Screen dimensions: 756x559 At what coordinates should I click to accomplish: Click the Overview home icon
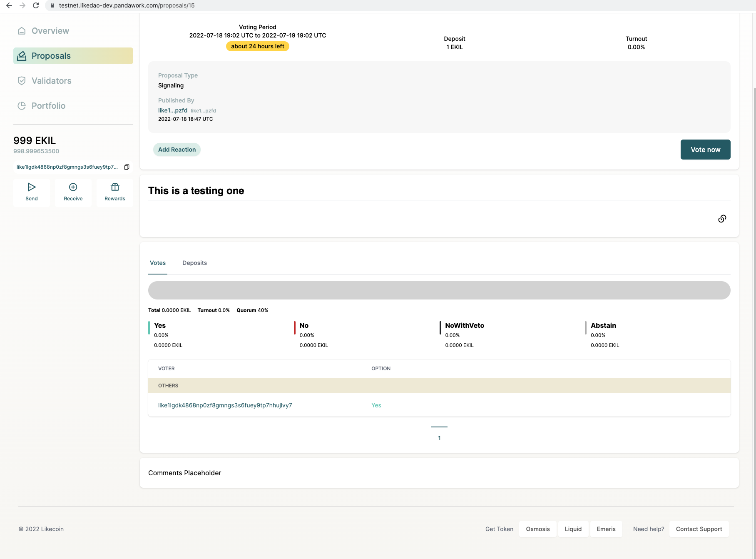22,31
